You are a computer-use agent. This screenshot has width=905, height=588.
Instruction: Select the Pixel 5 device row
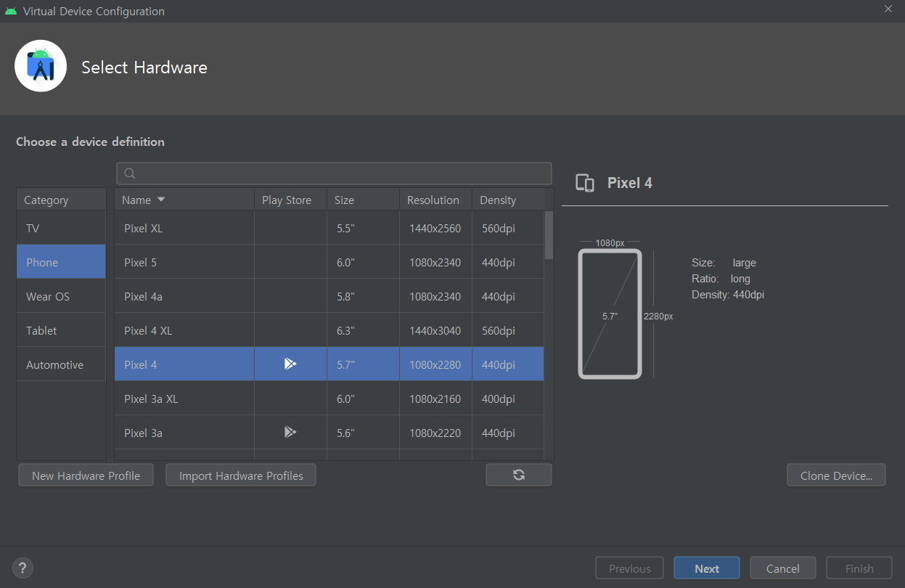tap(329, 262)
